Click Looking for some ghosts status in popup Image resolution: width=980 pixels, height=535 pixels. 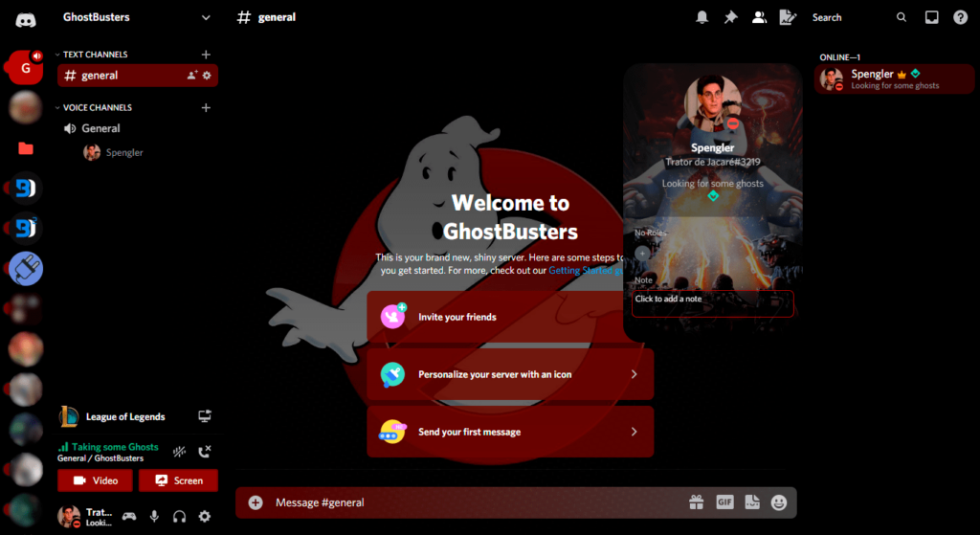(712, 183)
